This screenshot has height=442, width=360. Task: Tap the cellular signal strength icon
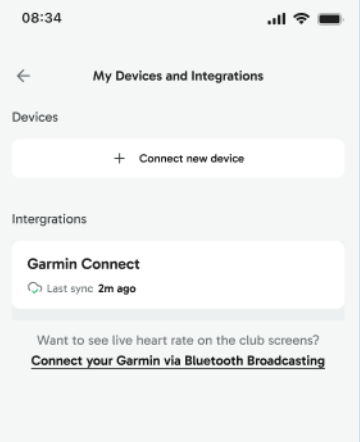(277, 19)
